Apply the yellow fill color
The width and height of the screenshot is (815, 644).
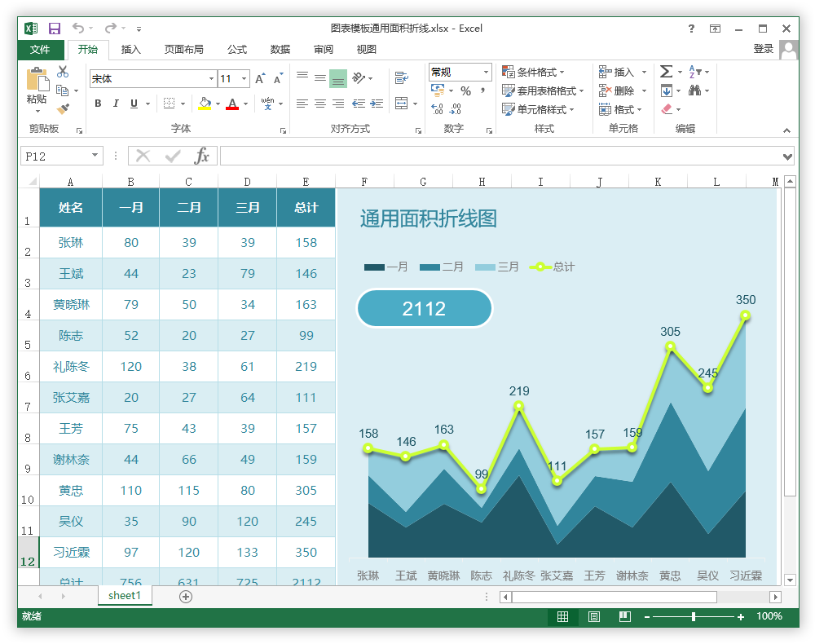pos(205,104)
